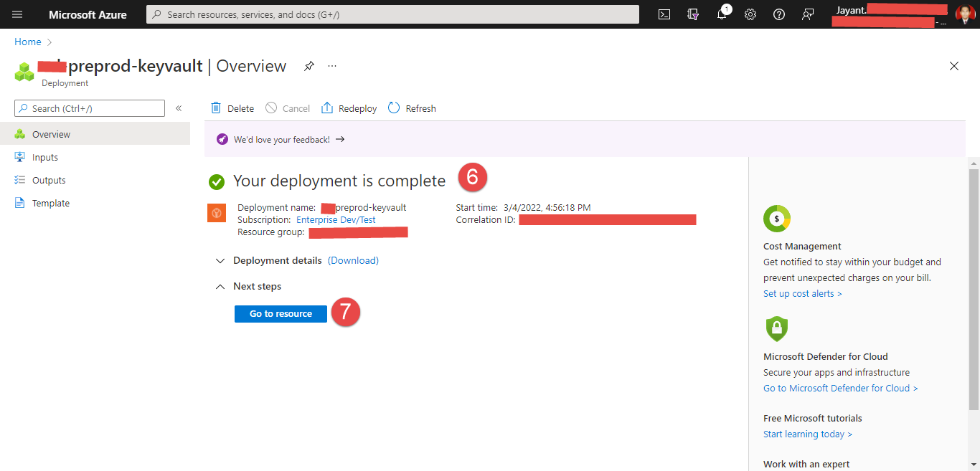Open Go to Microsoft Defender for Cloud link
Screen dimensions: 980x471
[x=841, y=388]
